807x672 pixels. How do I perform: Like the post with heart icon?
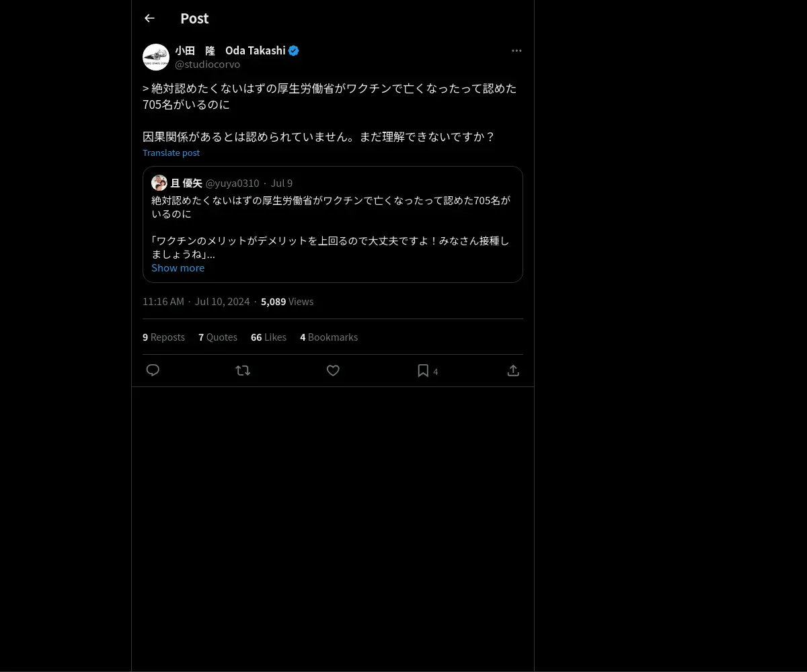click(333, 370)
